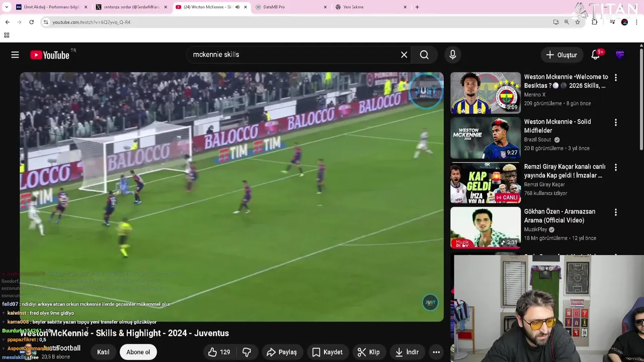
Task: Open options menu for 'Solid Midfielder' video
Action: point(616,122)
